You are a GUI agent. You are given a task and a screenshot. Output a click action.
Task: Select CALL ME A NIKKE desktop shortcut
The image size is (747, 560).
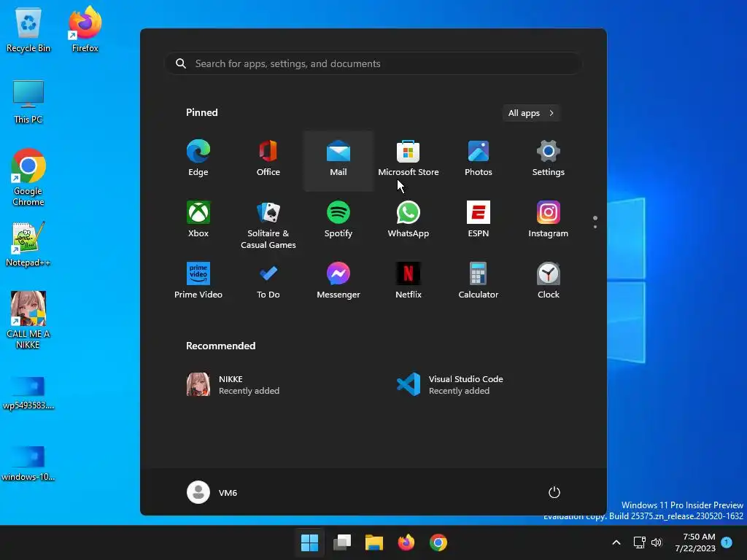[x=28, y=321]
